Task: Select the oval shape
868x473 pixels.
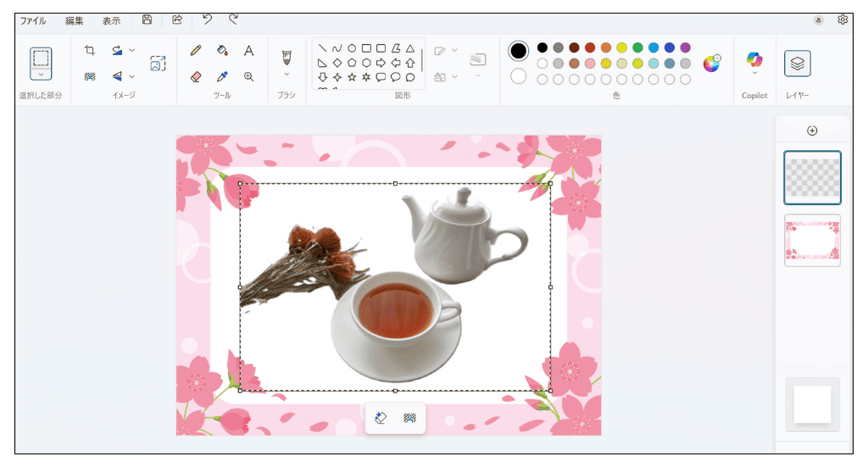Action: (x=352, y=48)
